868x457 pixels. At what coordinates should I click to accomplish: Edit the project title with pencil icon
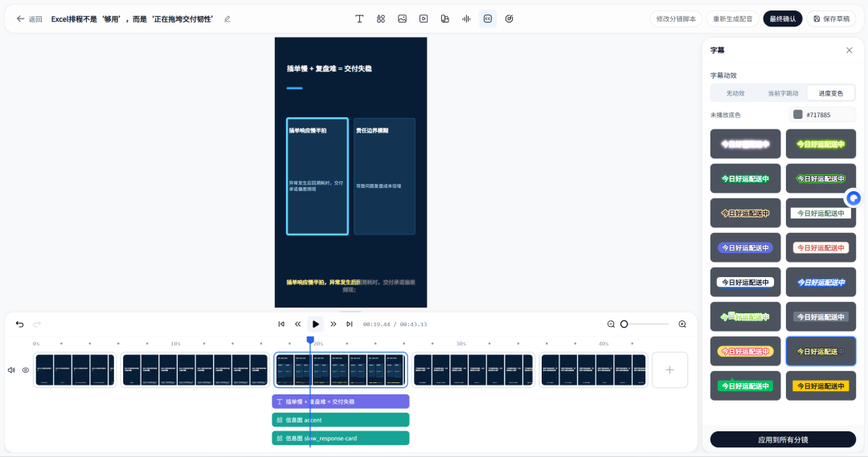[227, 18]
